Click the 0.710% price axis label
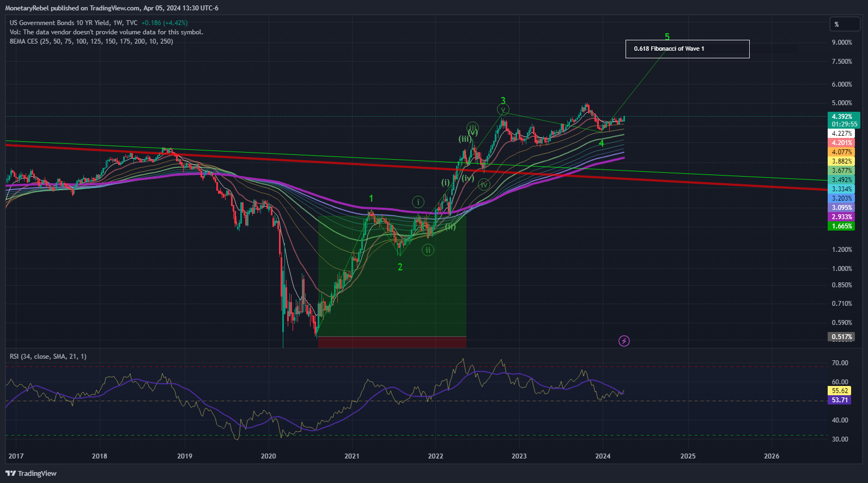Viewport: 868px width, 483px height. (x=842, y=304)
